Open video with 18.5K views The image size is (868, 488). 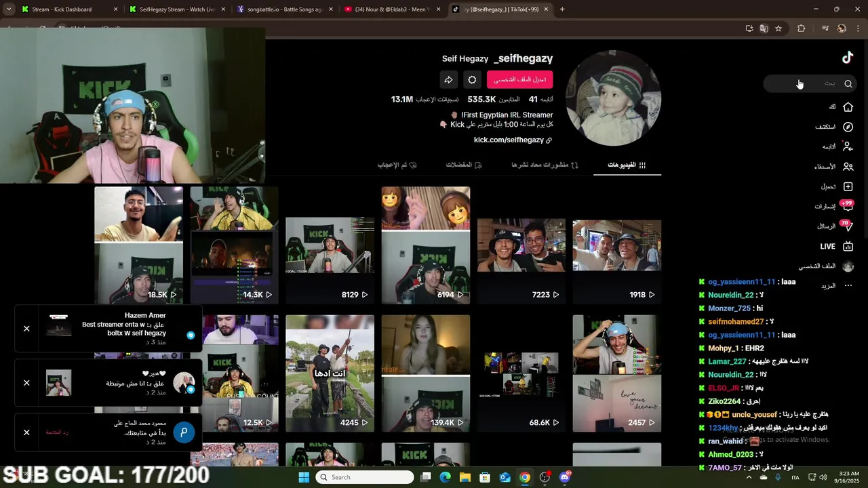coord(138,245)
